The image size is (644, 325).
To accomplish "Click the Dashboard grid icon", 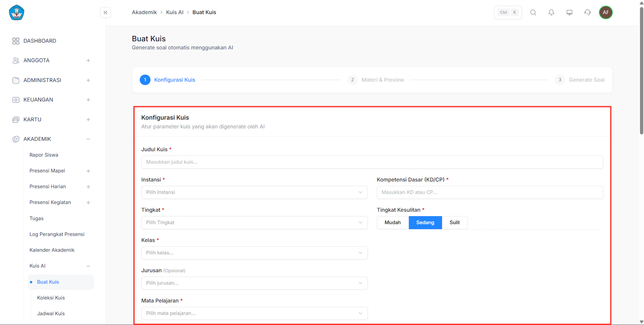I will pyautogui.click(x=16, y=41).
